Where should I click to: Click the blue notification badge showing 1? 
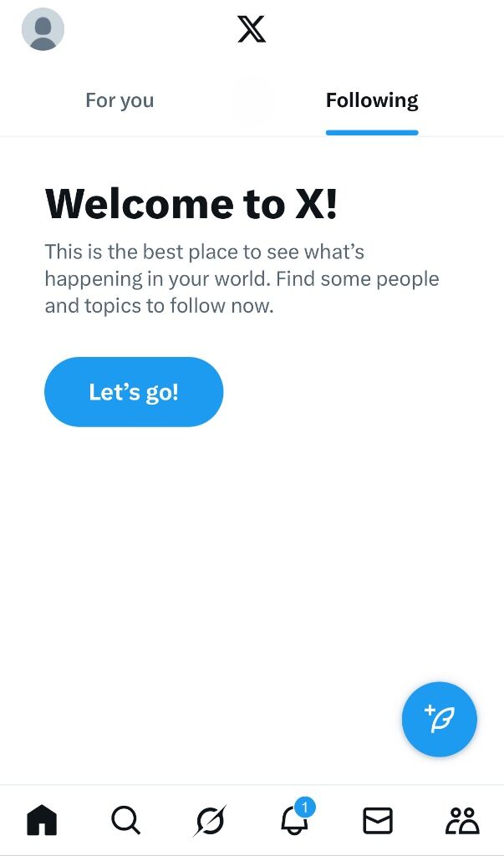[305, 807]
